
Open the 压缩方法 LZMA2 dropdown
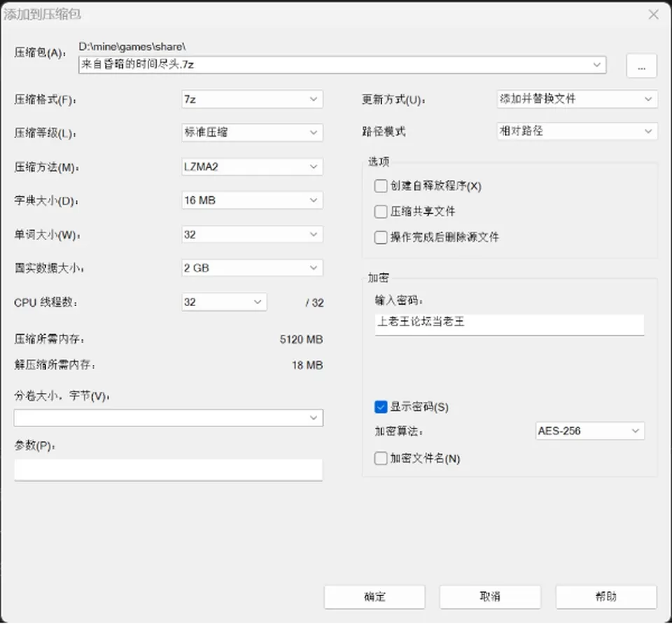click(252, 167)
